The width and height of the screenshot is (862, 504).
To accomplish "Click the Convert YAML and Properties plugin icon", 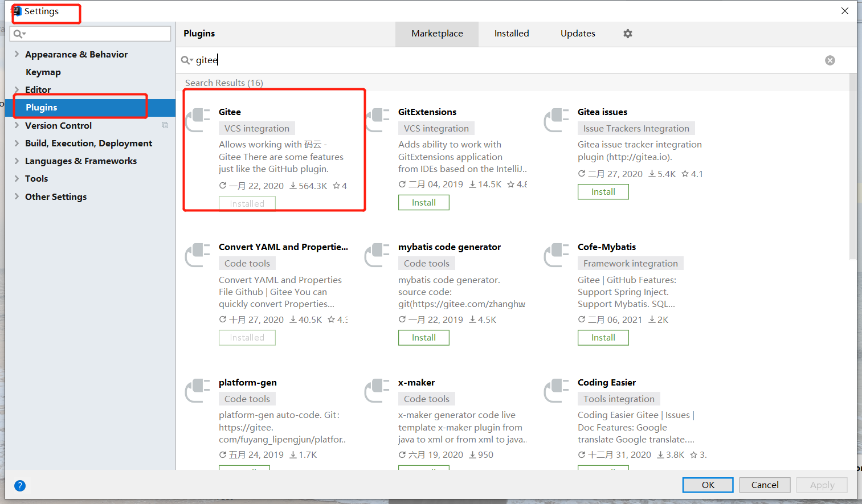I will tap(198, 255).
